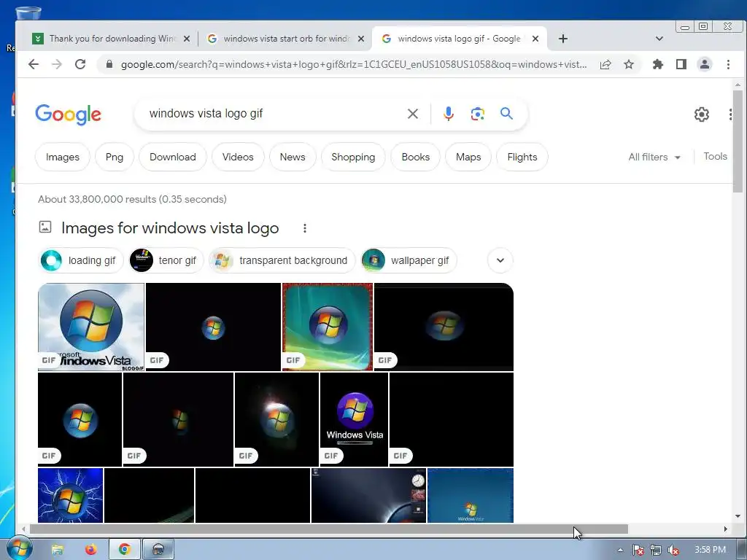Image resolution: width=747 pixels, height=560 pixels.
Task: Click the taskbar clock showing 3:58 PM
Action: 710,550
